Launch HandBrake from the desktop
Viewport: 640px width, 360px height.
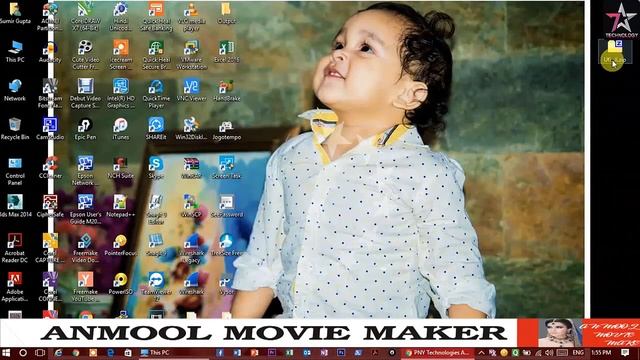tap(226, 90)
